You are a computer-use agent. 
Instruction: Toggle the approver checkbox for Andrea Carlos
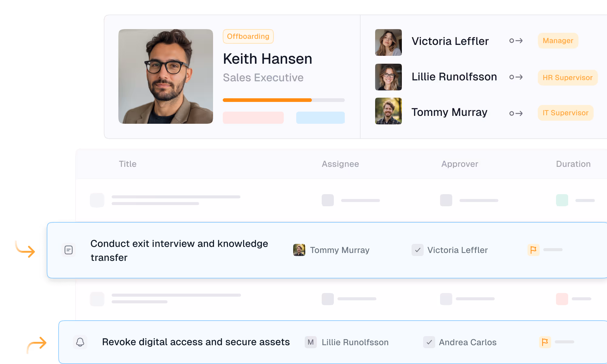[429, 342]
